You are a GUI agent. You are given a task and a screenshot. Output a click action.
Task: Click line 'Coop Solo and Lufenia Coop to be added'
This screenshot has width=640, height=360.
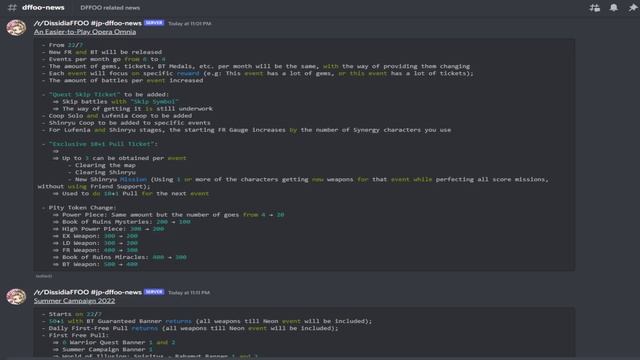[x=117, y=116]
